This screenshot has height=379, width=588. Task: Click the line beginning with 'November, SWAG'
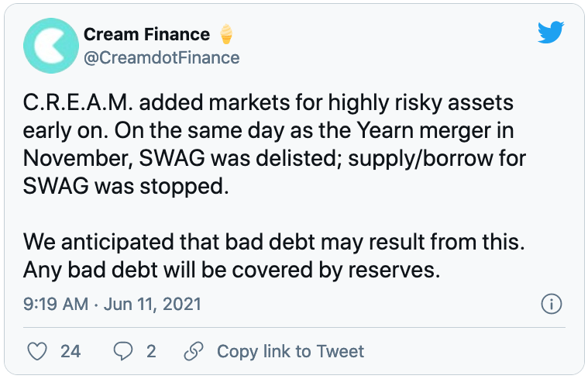click(274, 158)
